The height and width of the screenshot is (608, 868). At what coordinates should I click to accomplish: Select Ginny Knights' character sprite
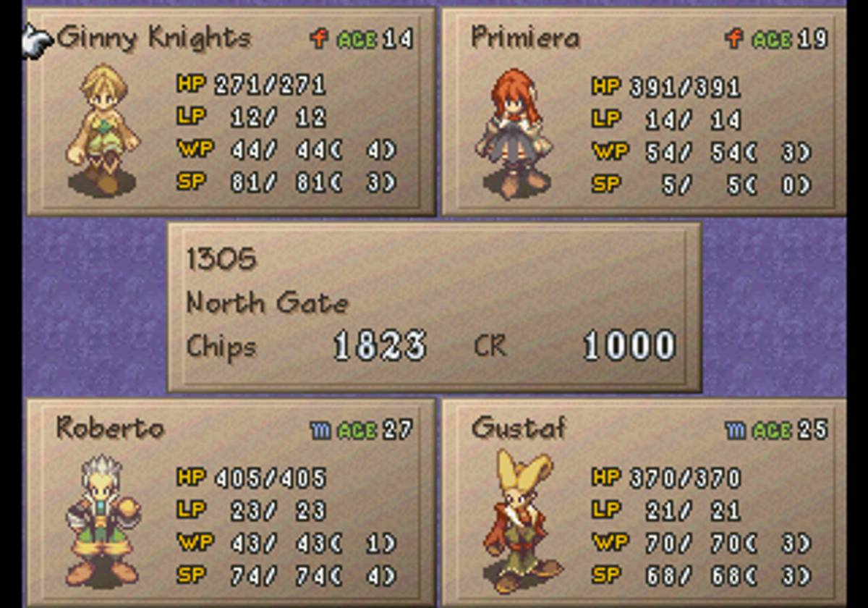[x=103, y=129]
